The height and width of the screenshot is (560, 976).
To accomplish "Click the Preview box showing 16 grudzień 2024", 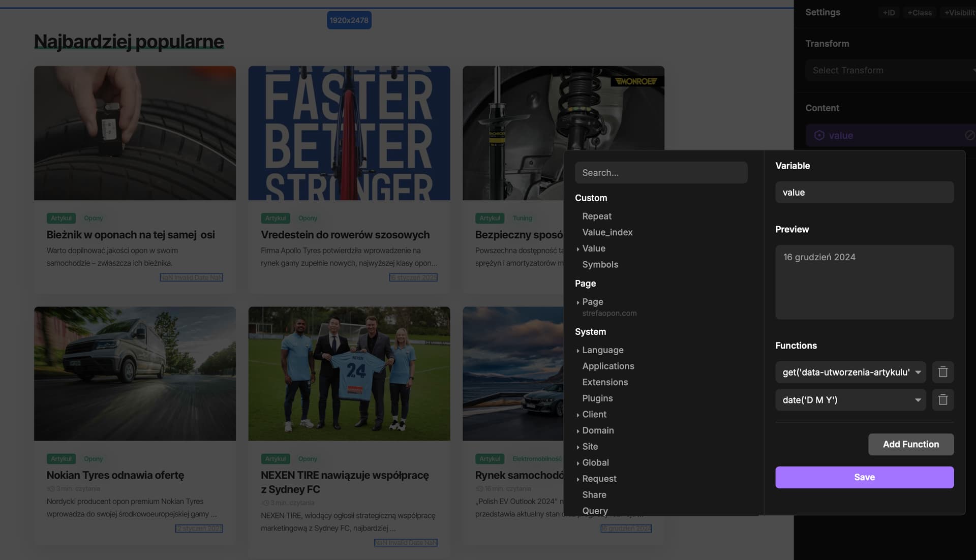I will 864,282.
